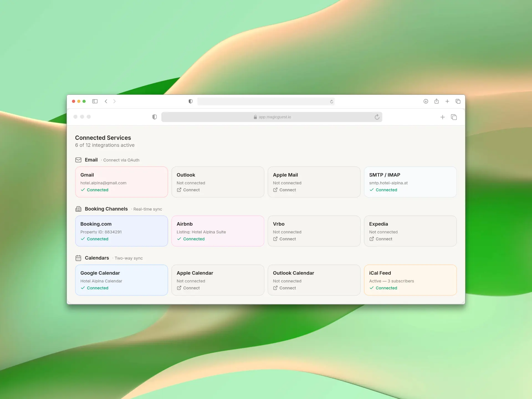Connect Outlook Calendar integration
This screenshot has height=399, width=532.
tap(284, 288)
